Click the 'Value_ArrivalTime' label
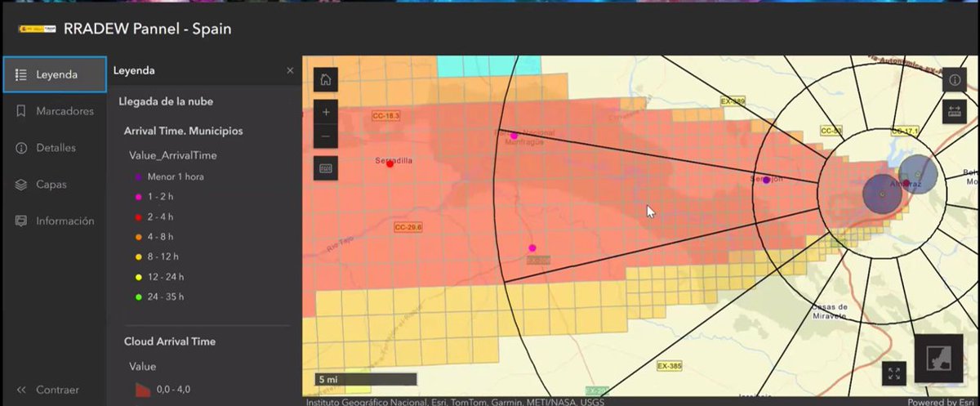 [x=172, y=155]
